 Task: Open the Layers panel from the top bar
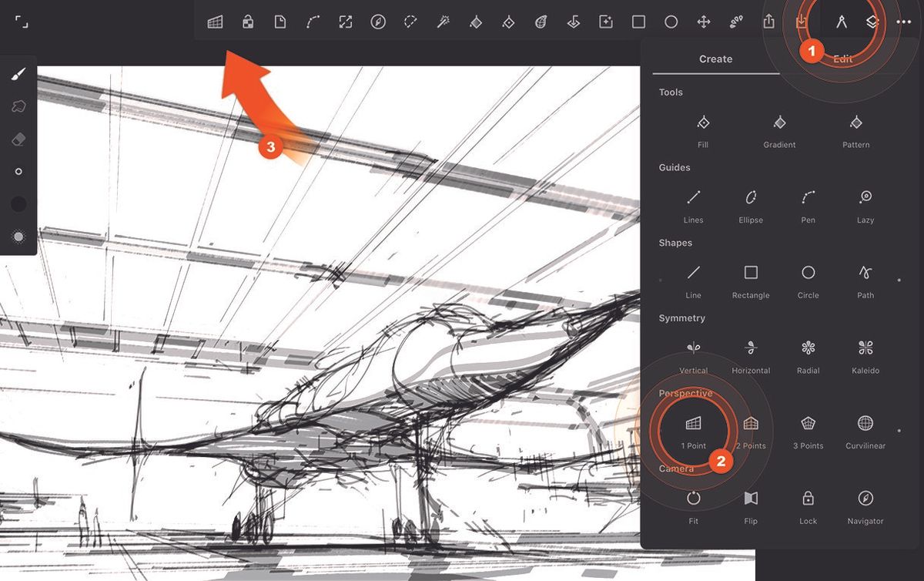tap(872, 22)
